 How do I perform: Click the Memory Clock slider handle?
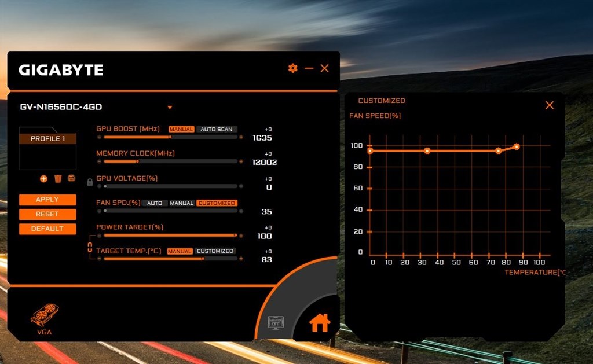[137, 161]
